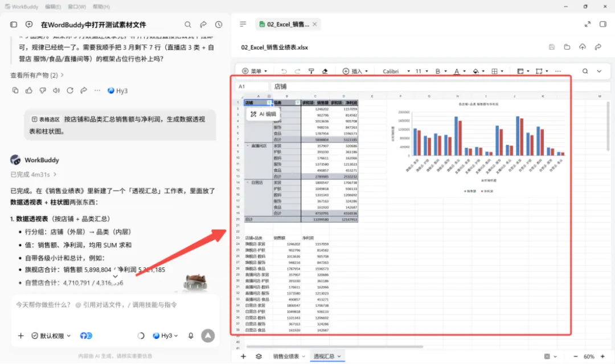The image size is (615, 364).
Task: Open more reply actions ellipsis
Action: tap(97, 90)
